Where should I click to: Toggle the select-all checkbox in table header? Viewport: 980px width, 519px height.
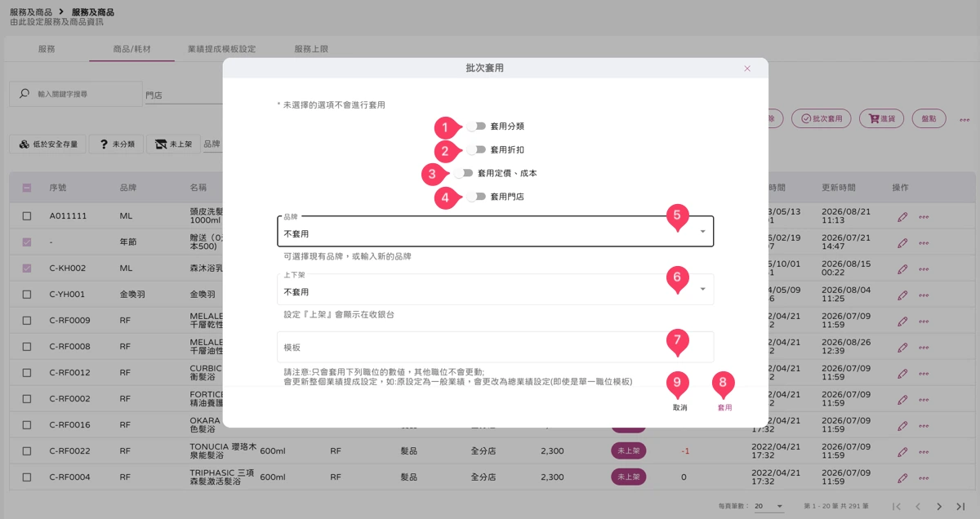coord(27,188)
